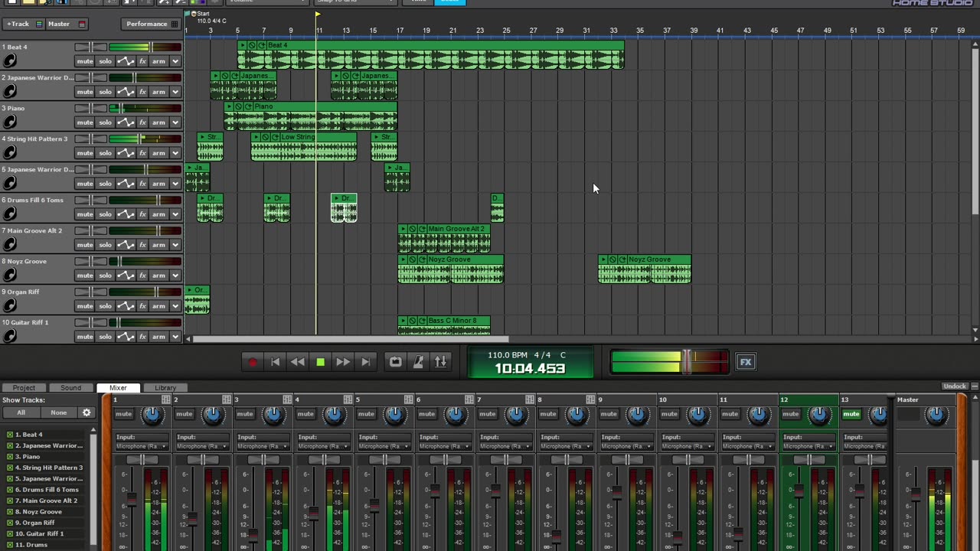The image size is (980, 551).
Task: Open the Library tab
Action: (165, 388)
